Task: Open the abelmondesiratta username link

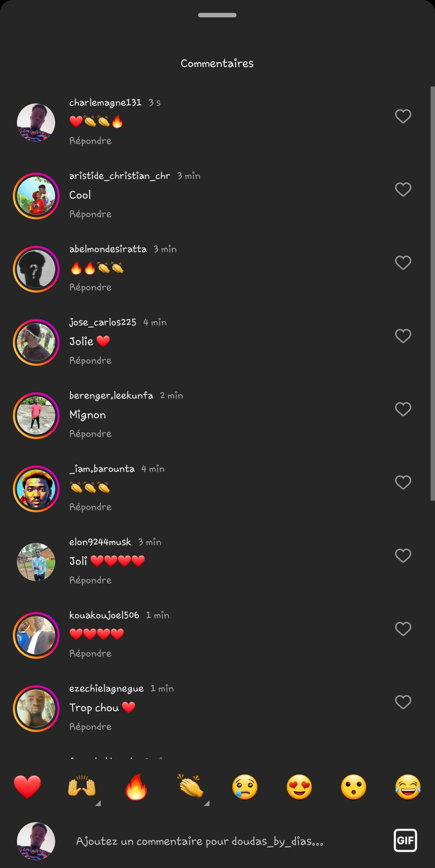Action: [x=108, y=249]
